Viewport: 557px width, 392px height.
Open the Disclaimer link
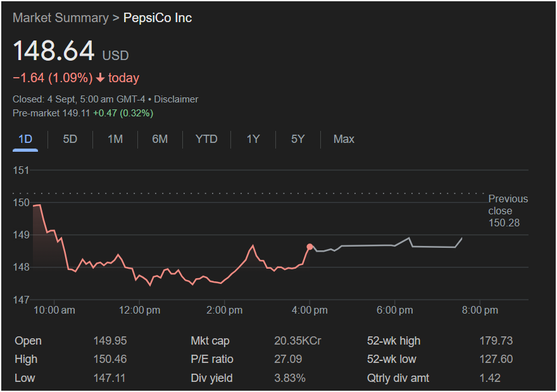click(176, 99)
